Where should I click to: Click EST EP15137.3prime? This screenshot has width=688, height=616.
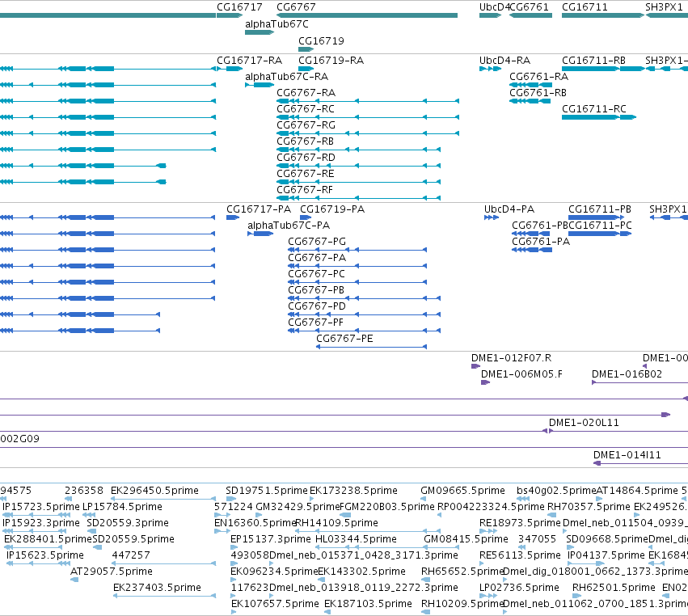(x=234, y=547)
